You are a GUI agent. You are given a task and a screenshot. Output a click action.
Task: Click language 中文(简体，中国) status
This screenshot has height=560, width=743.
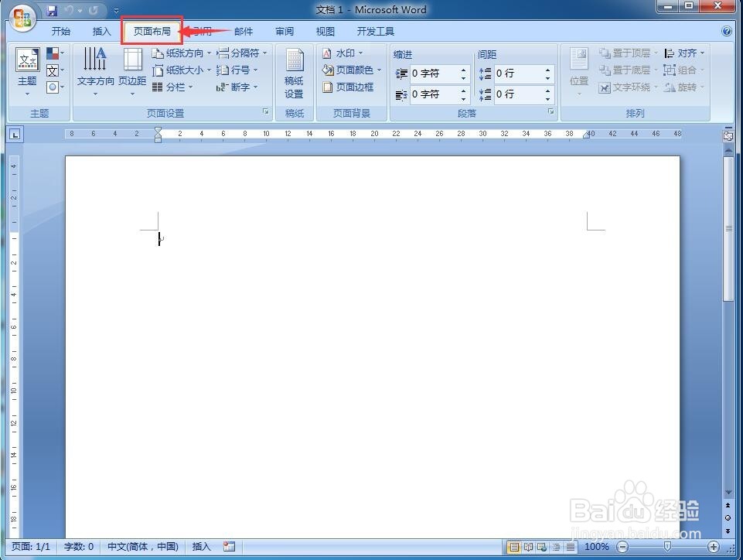tap(142, 547)
